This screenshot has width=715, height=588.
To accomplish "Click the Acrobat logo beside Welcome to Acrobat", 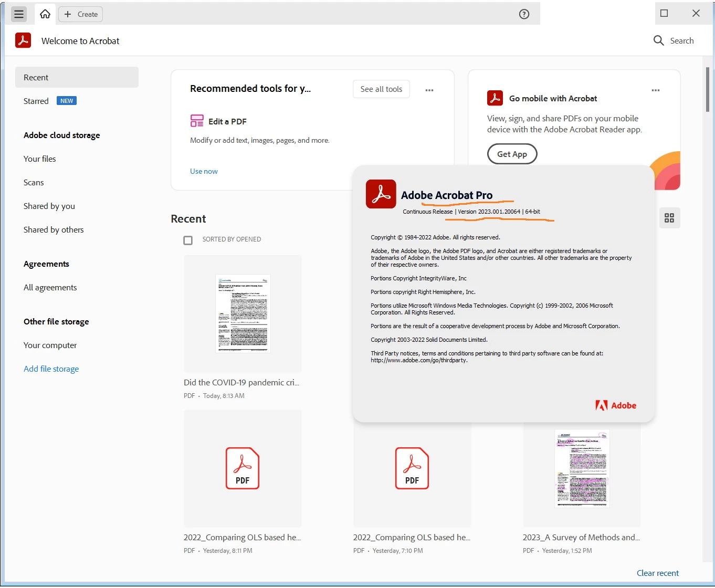I will pos(23,40).
